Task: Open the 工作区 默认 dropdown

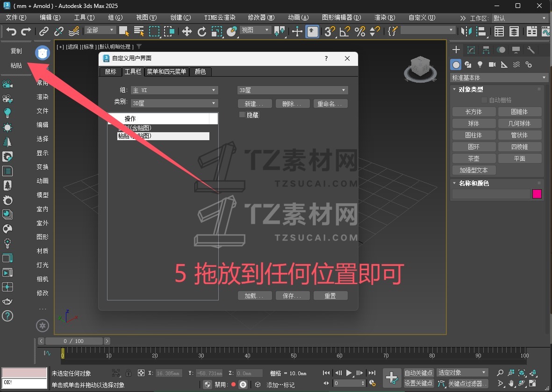Action: (x=520, y=18)
